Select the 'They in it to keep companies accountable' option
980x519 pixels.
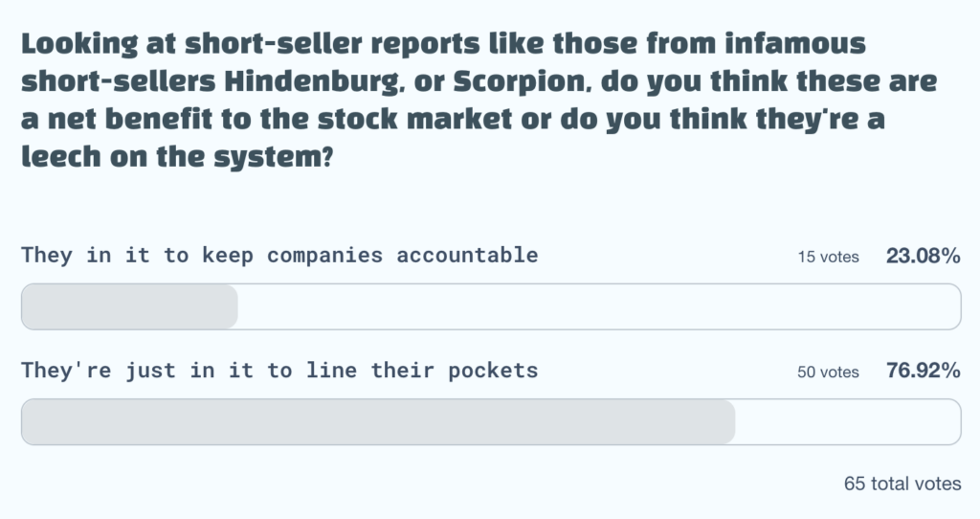click(278, 256)
